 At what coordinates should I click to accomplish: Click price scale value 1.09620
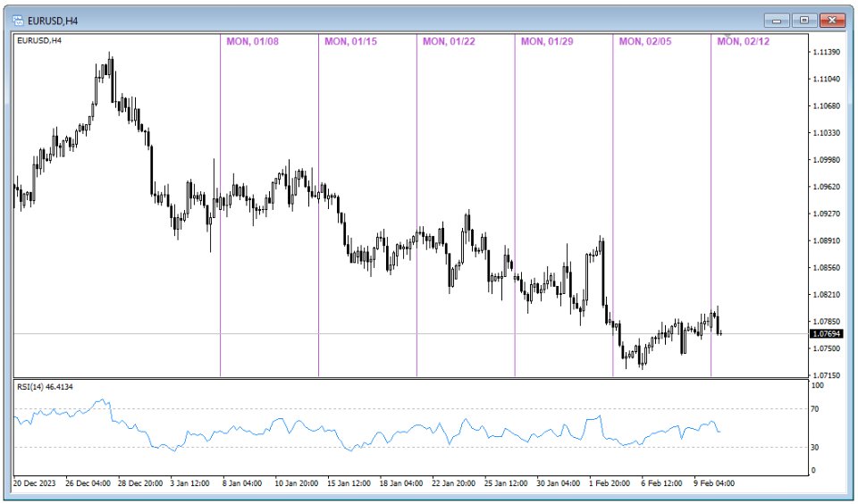(x=826, y=187)
